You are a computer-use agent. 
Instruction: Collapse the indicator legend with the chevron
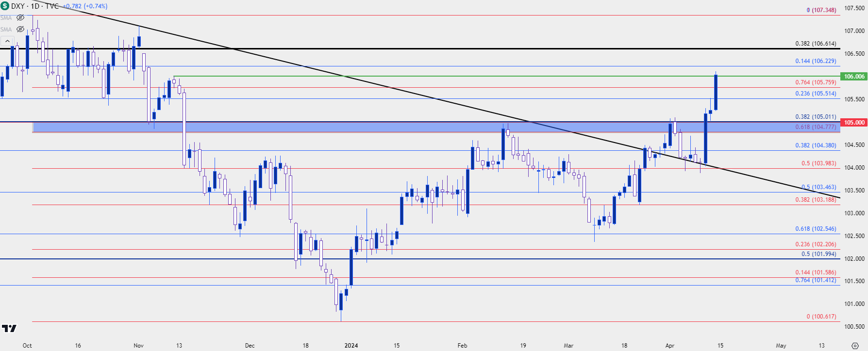pyautogui.click(x=7, y=41)
